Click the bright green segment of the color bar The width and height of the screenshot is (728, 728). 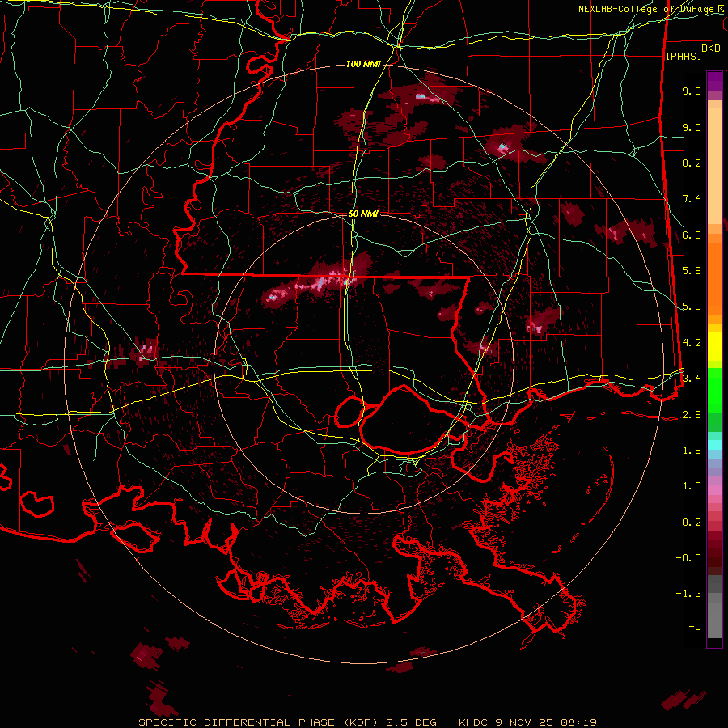coord(714,391)
